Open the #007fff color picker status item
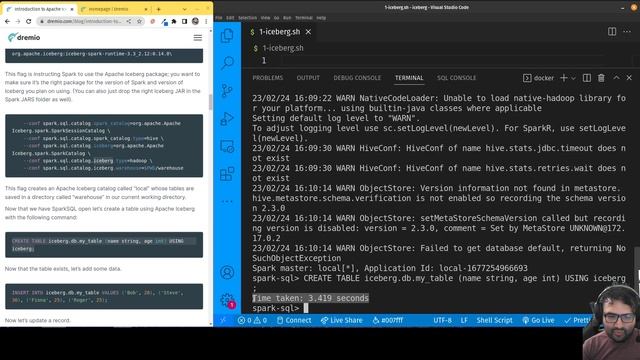640x360 pixels. tap(388, 320)
